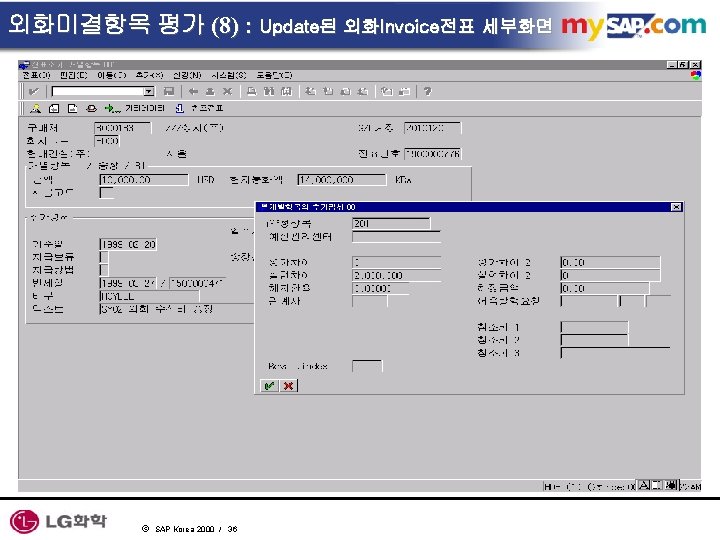Click the local currency field showing 12,000,000
Screen dimensions: 720x540
pos(342,180)
